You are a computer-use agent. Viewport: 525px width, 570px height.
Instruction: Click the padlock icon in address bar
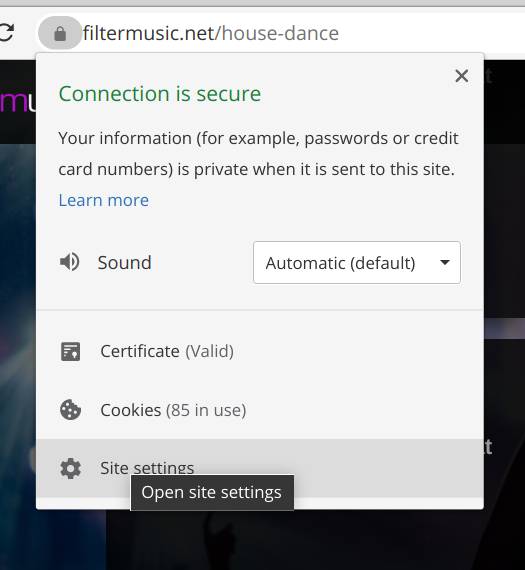[60, 34]
